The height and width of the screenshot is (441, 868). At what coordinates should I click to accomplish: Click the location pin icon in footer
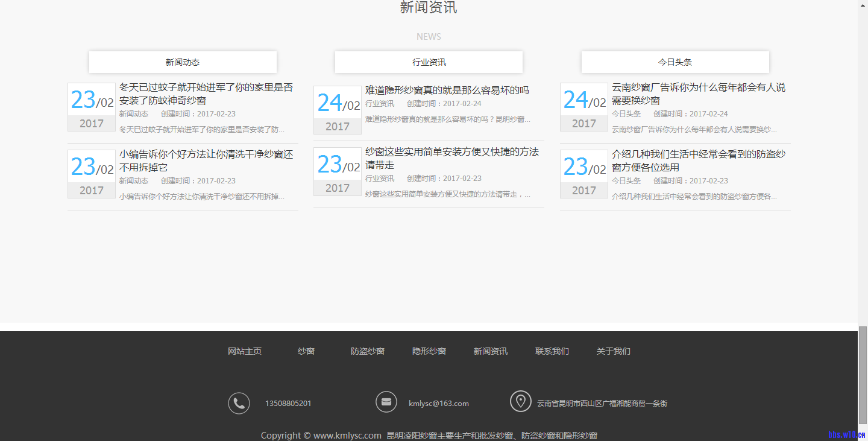point(520,401)
